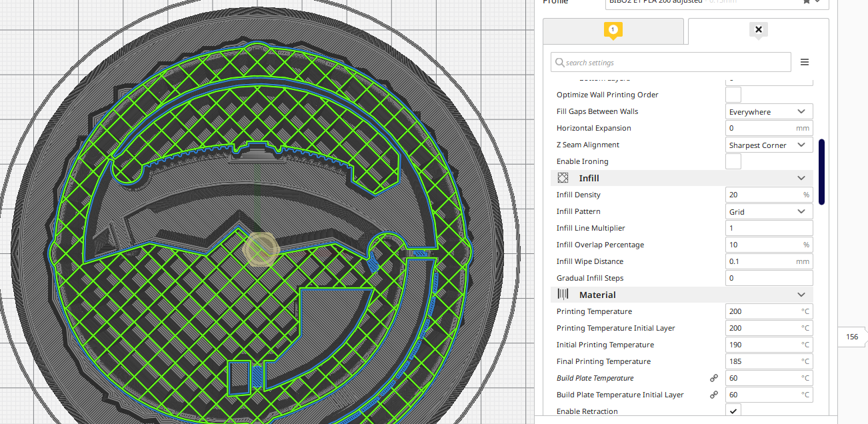Edit the Printing Temperature field
The width and height of the screenshot is (868, 424).
click(x=769, y=311)
